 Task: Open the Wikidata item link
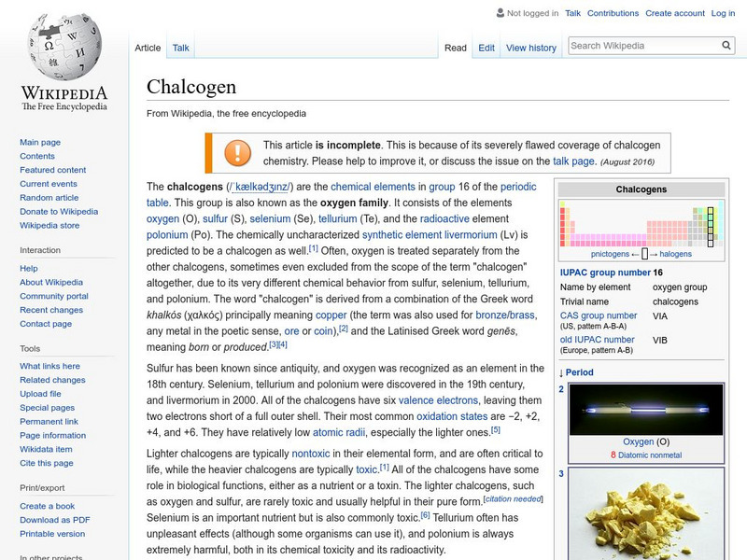46,449
